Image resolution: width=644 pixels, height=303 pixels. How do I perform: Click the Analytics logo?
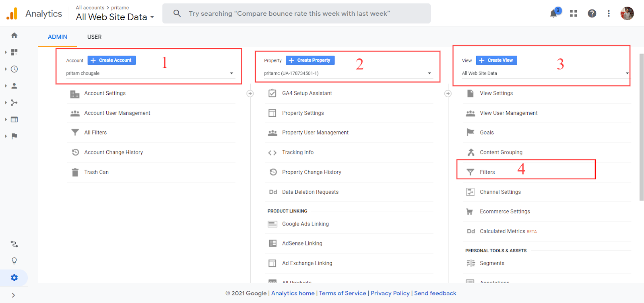point(12,14)
